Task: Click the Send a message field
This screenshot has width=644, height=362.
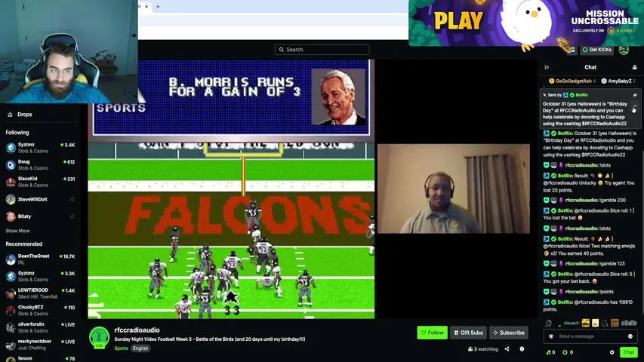Action: [x=590, y=336]
